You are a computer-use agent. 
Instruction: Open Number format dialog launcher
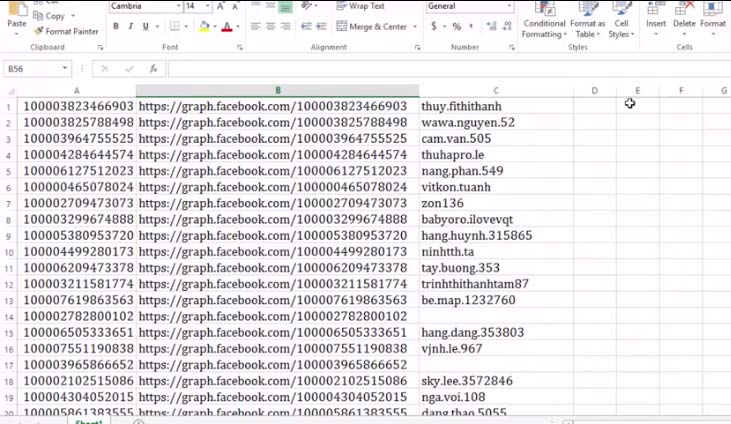pos(512,47)
